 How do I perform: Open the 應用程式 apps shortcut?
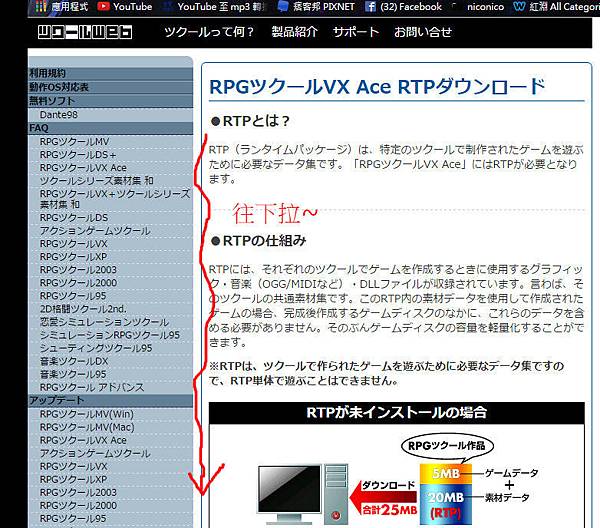pyautogui.click(x=61, y=7)
